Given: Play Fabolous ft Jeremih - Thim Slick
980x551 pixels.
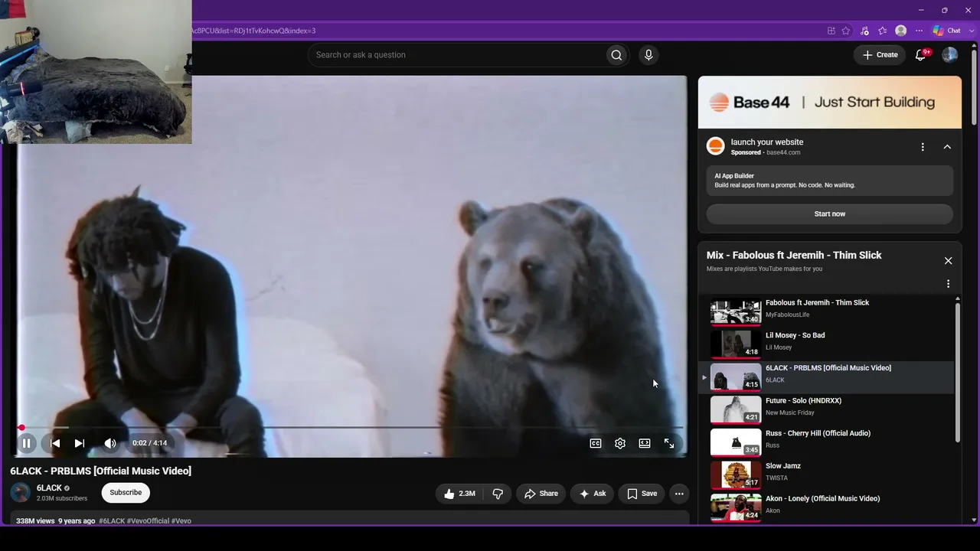Looking at the screenshot, I should (826, 311).
